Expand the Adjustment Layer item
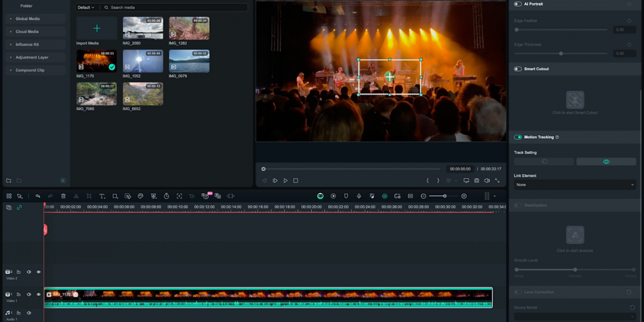The image size is (644, 322). 35,57
